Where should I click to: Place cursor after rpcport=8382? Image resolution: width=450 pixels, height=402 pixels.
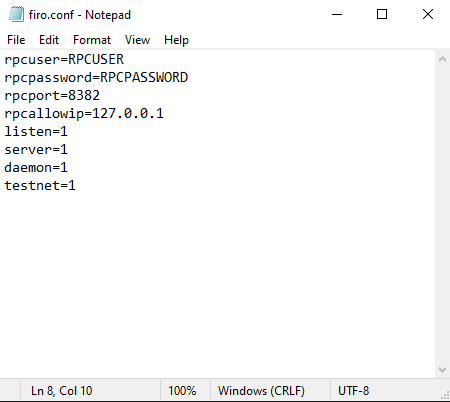pyautogui.click(x=100, y=96)
